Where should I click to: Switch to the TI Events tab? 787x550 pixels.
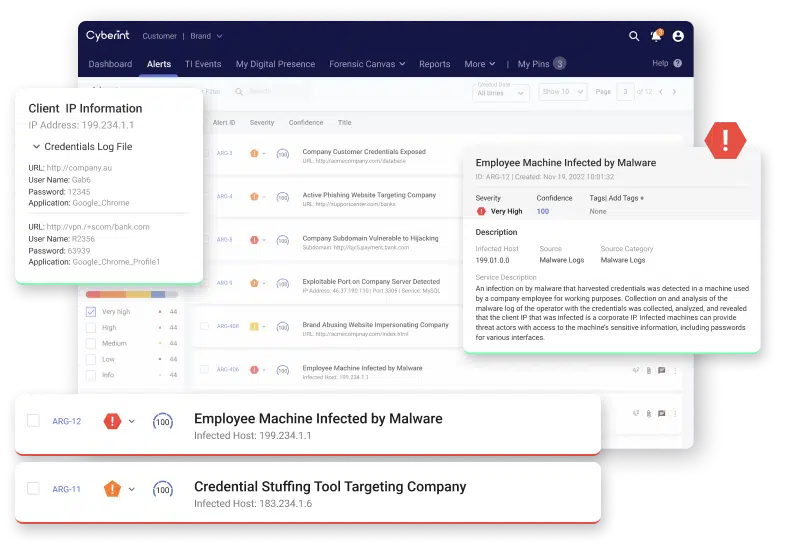click(203, 64)
